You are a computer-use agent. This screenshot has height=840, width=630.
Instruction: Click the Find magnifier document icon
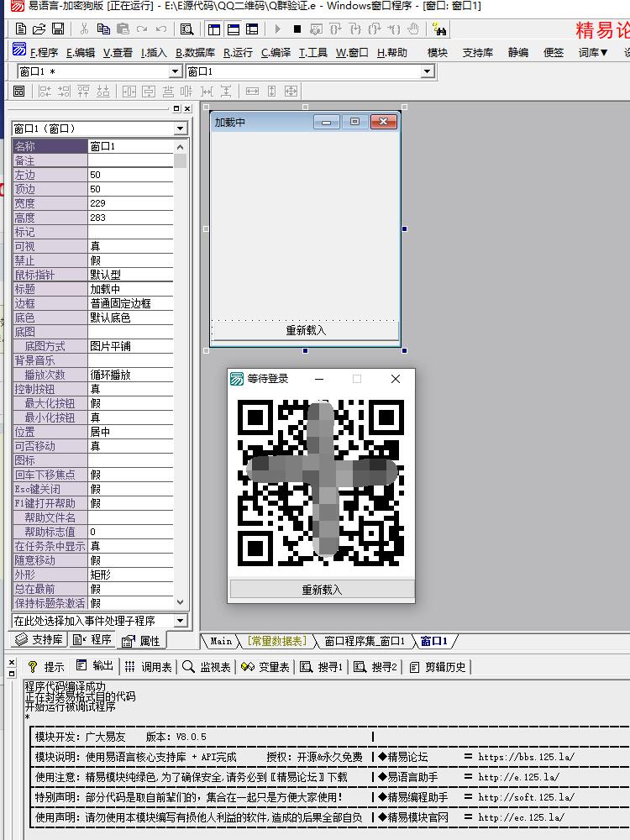(x=187, y=29)
